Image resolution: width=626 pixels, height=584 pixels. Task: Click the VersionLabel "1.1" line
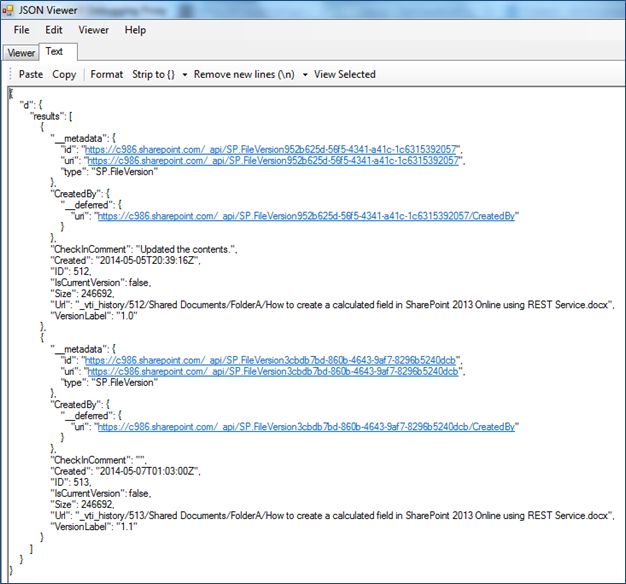point(94,527)
